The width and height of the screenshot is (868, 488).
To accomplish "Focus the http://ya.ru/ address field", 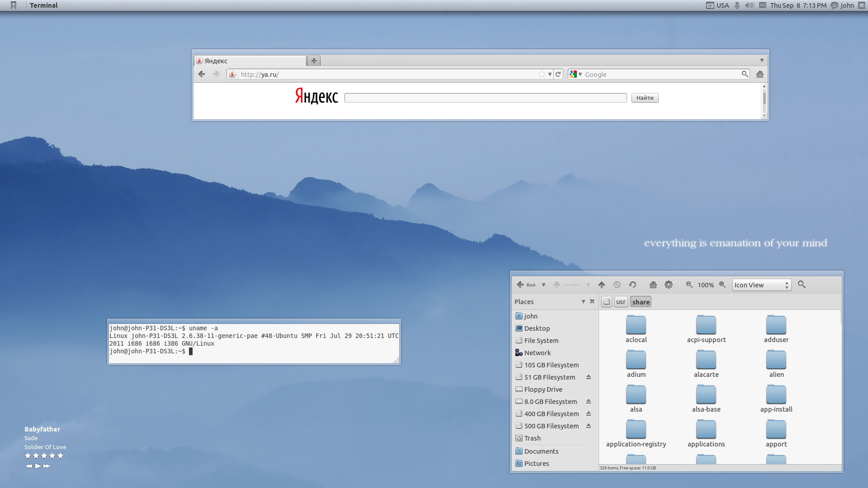I will pos(387,74).
